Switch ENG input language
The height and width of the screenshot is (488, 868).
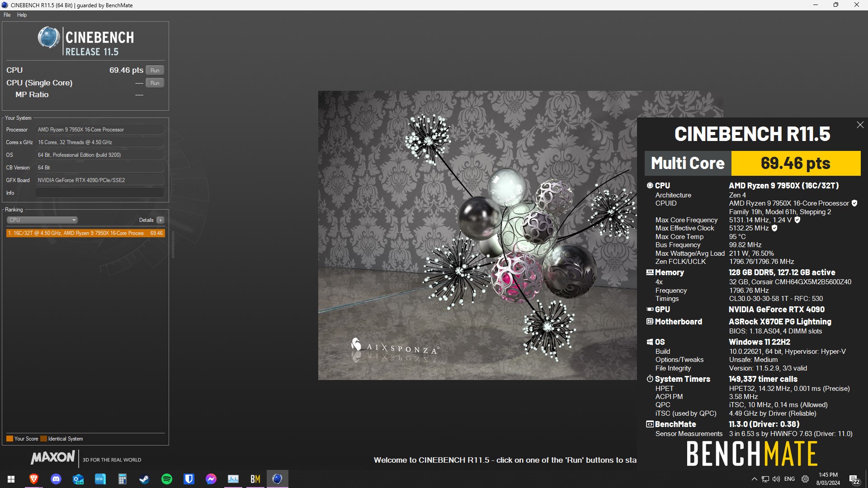pyautogui.click(x=790, y=479)
